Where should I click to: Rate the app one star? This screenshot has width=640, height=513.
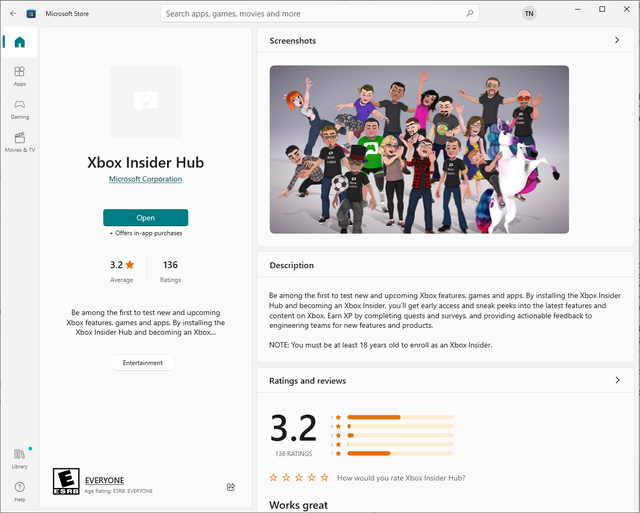coord(275,478)
